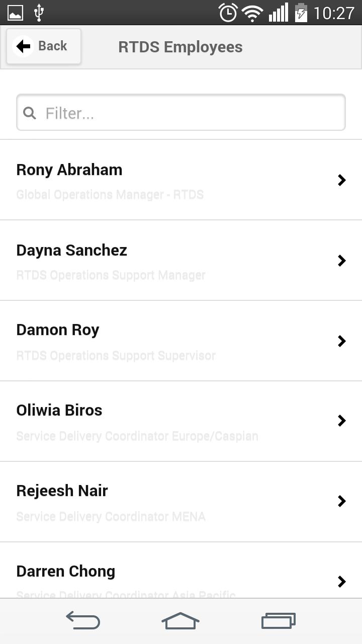
Task: Tap the battery charging status icon
Action: click(x=301, y=13)
